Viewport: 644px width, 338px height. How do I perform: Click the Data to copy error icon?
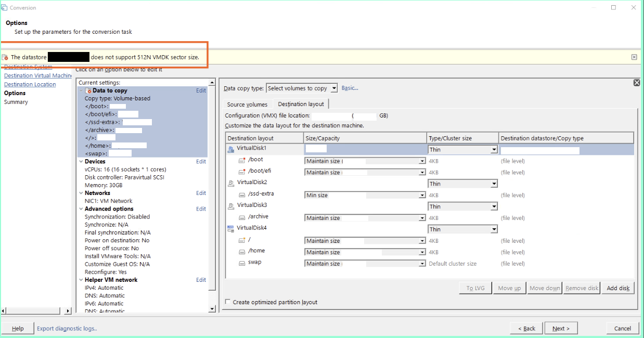[88, 91]
